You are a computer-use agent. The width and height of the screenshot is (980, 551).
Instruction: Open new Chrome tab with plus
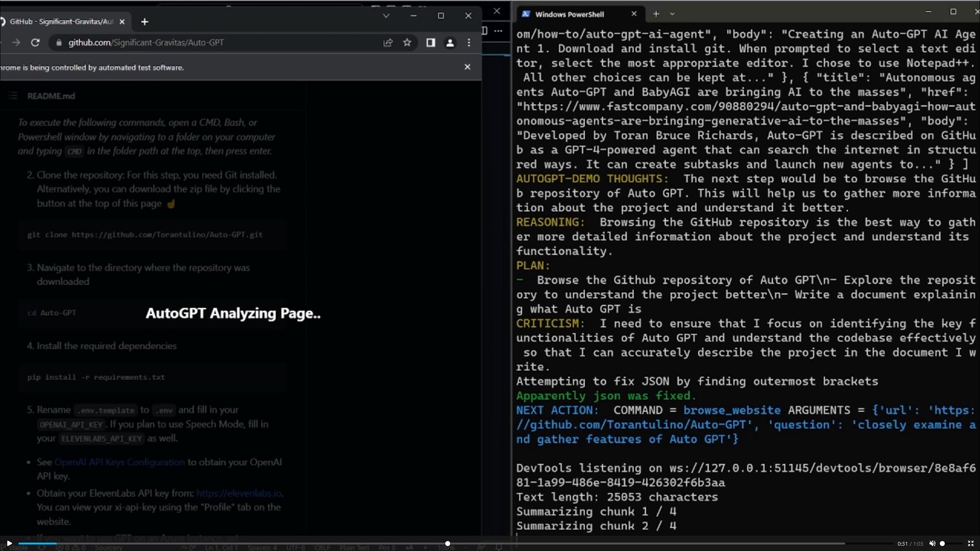pos(144,21)
